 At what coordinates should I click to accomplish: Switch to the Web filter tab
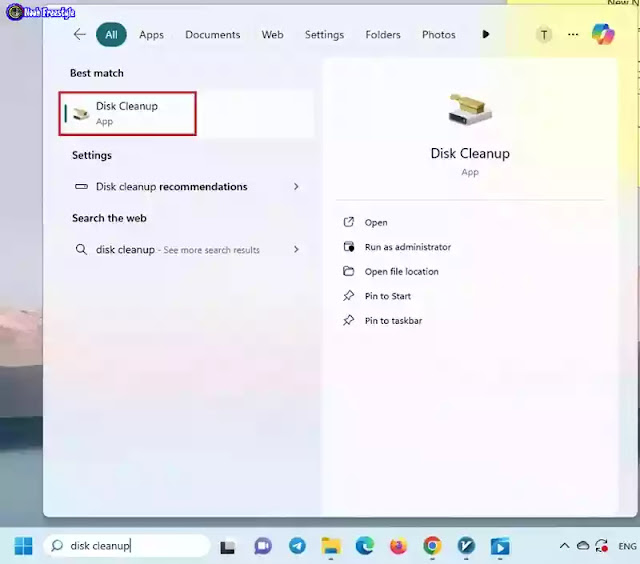pyautogui.click(x=273, y=35)
